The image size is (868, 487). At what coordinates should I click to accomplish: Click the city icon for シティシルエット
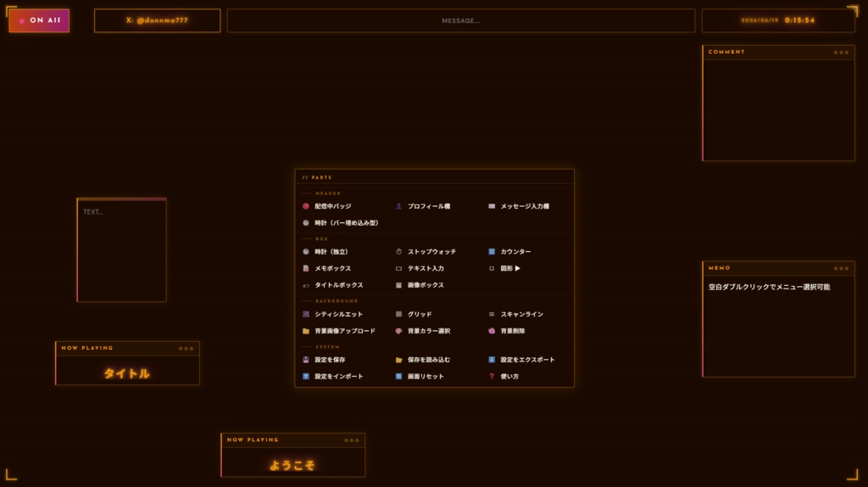305,314
